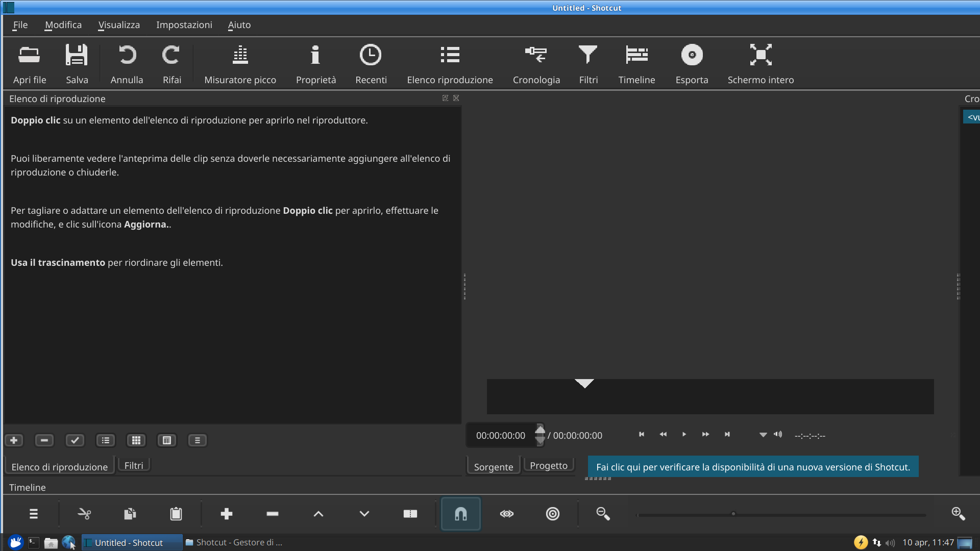980x551 pixels.
Task: Open the Esporta export panel
Action: pyautogui.click(x=692, y=64)
